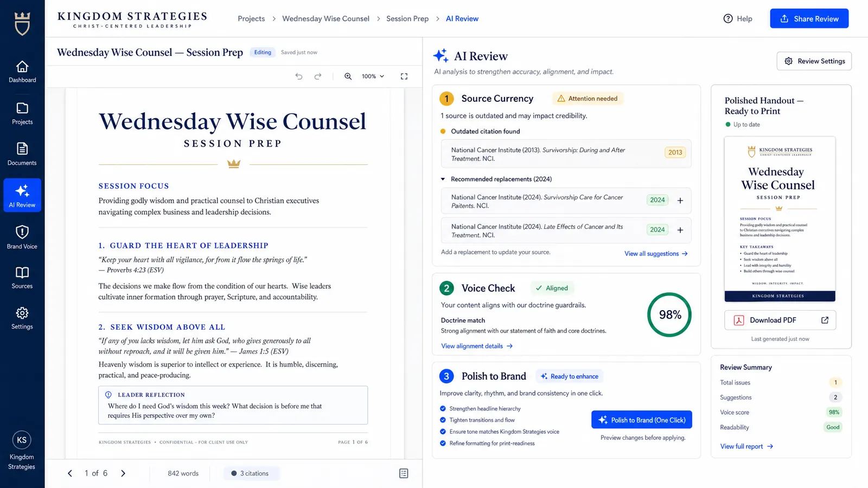Open Review Settings

[x=814, y=61]
